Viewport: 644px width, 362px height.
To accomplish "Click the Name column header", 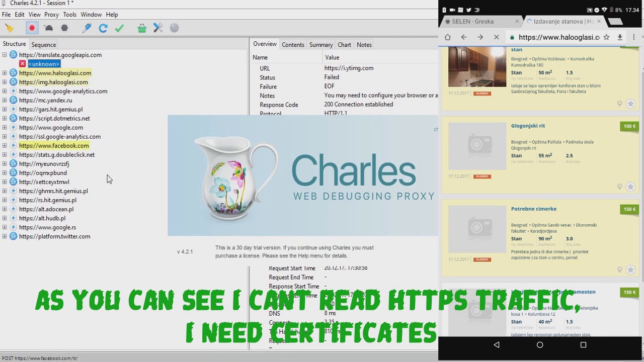I will 286,57.
